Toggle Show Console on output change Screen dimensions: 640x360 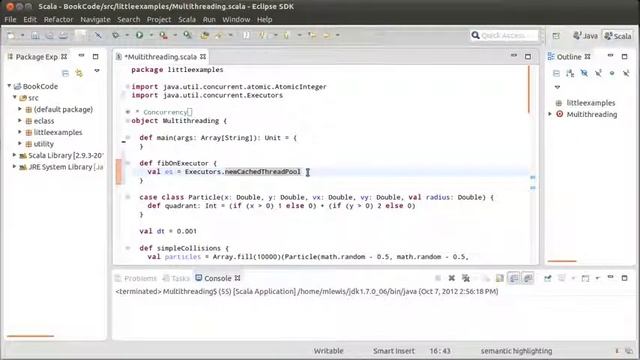pyautogui.click(x=514, y=278)
